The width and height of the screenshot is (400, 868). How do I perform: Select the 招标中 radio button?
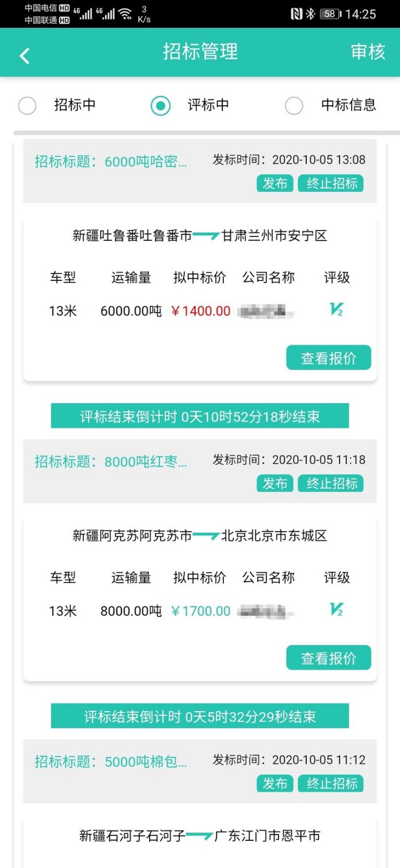(27, 105)
